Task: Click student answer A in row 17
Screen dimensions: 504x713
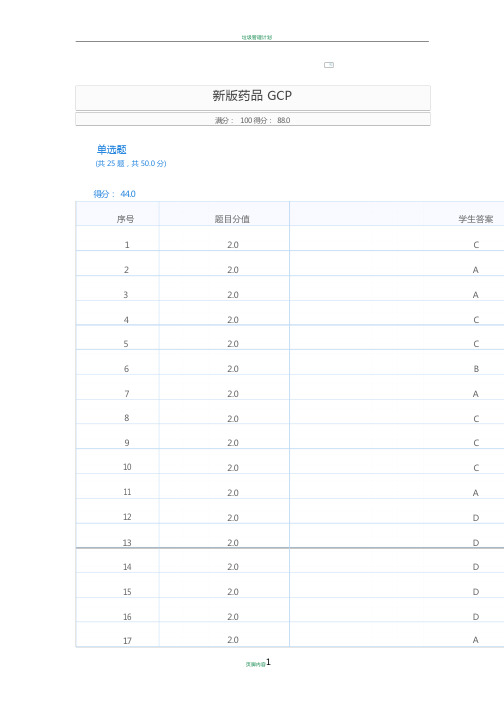Action: click(x=476, y=640)
